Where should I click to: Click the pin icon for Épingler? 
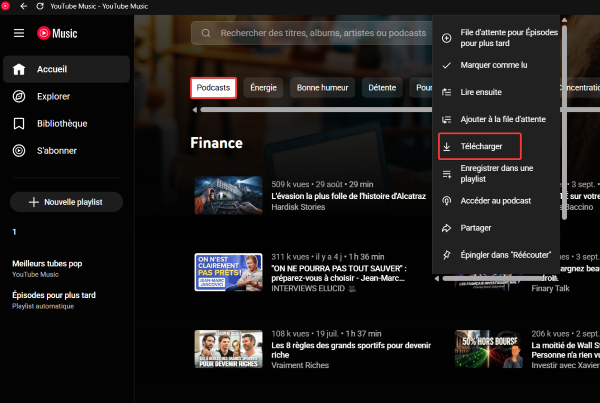point(447,255)
